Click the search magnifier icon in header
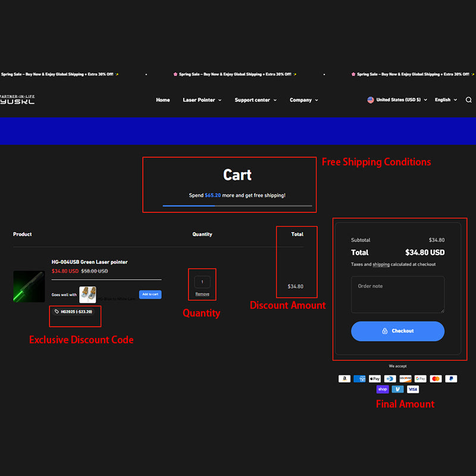 [468, 100]
